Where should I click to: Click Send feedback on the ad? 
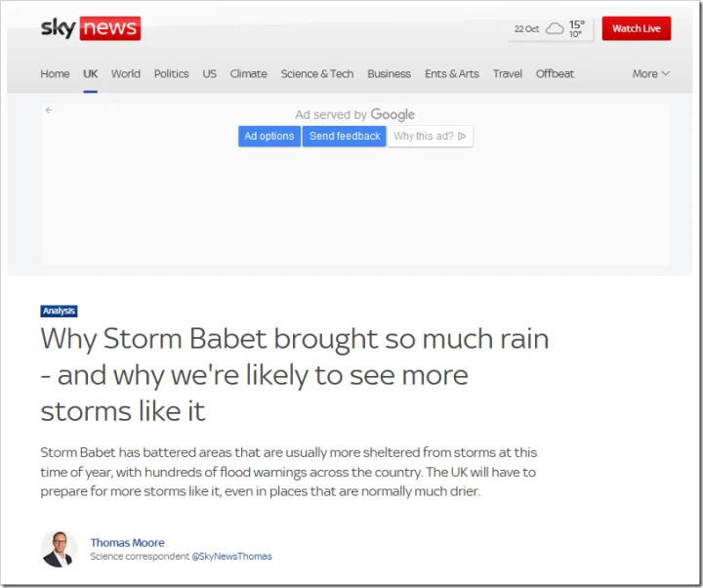[x=345, y=136]
